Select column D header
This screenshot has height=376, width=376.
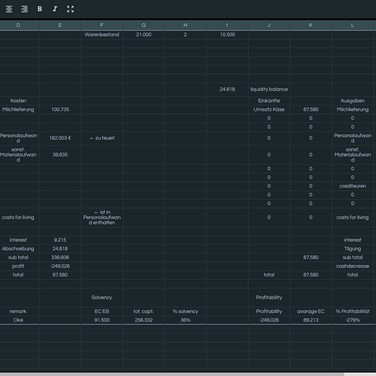[18, 25]
